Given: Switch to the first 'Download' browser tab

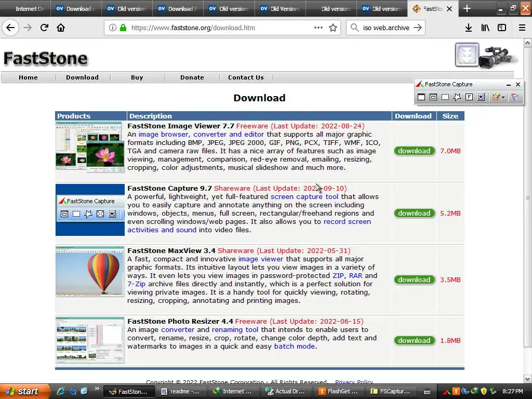Looking at the screenshot, I should pyautogui.click(x=76, y=8).
